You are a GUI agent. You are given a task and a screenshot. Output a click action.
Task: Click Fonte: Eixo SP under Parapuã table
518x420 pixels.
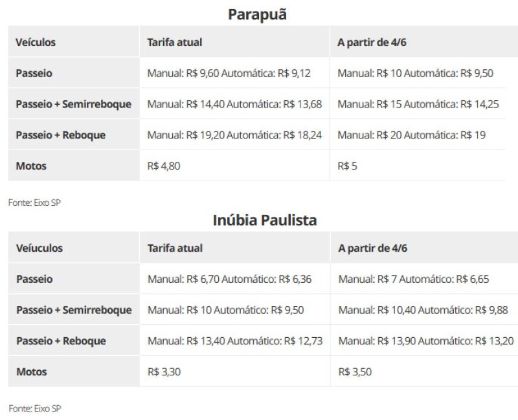click(x=34, y=203)
